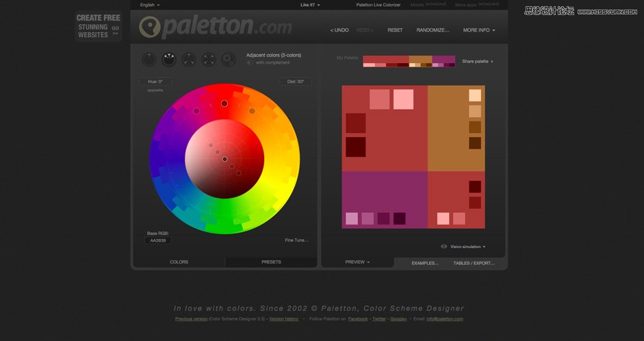Click the 'More apps' item in top bar

477,5
